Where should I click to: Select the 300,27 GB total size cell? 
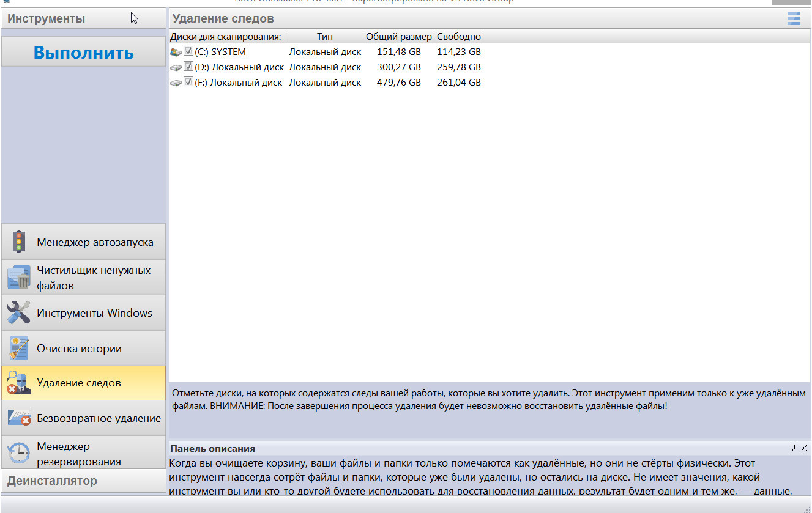(x=399, y=67)
